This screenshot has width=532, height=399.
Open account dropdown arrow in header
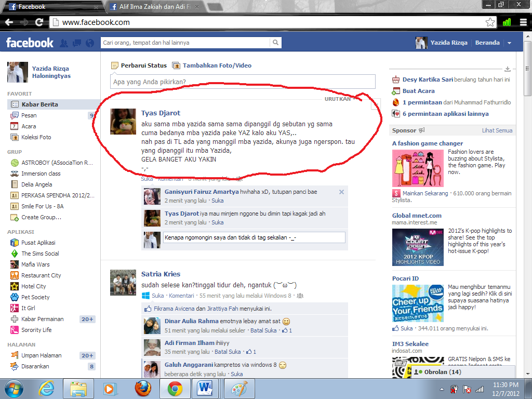(509, 43)
